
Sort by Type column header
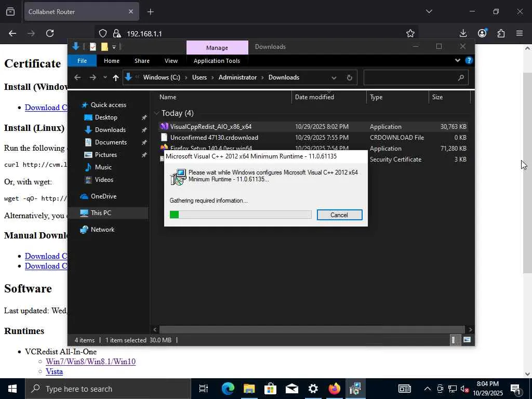coord(397,97)
